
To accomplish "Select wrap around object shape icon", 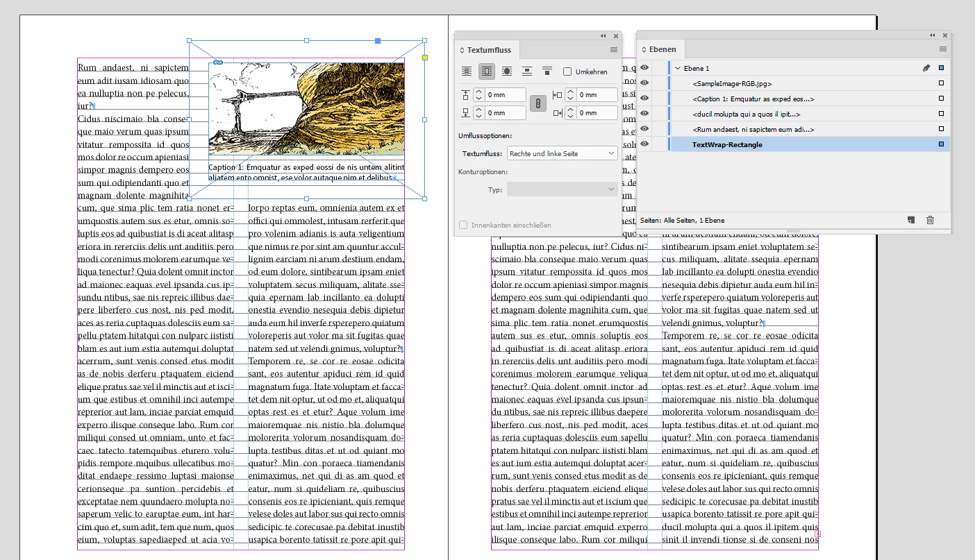I will [x=507, y=71].
